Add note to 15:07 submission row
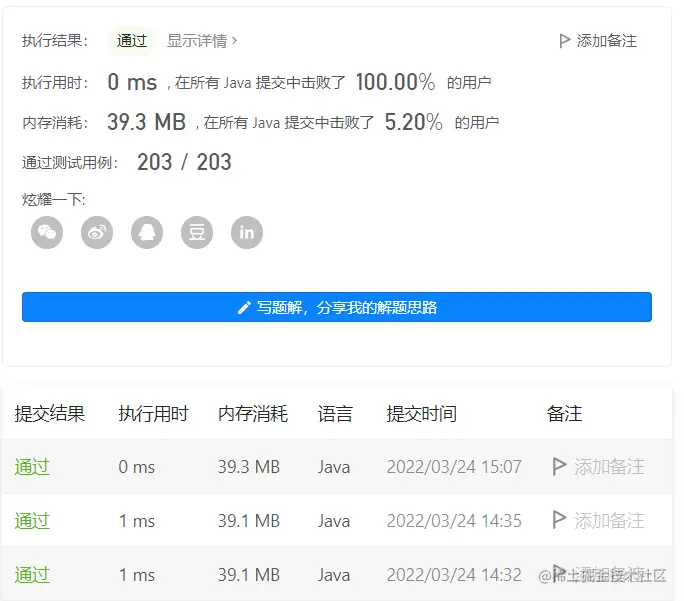The image size is (684, 601). [598, 467]
